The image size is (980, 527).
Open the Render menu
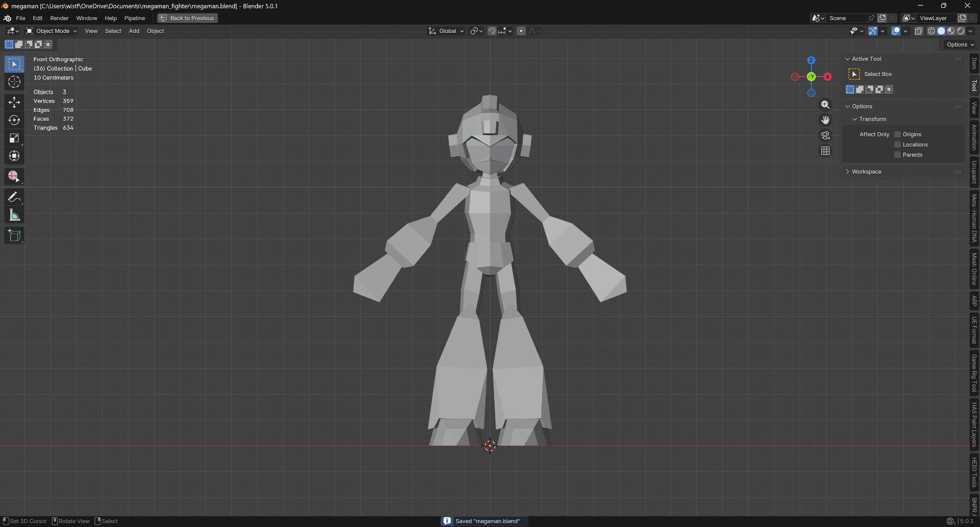point(59,18)
